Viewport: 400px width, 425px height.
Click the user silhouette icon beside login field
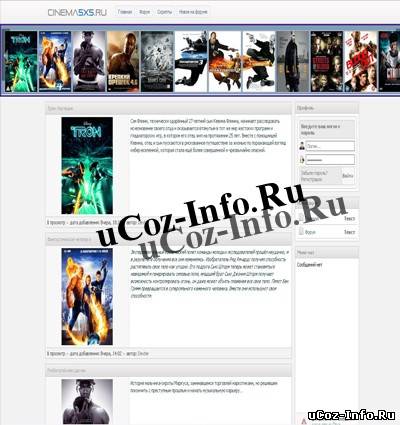tap(302, 146)
